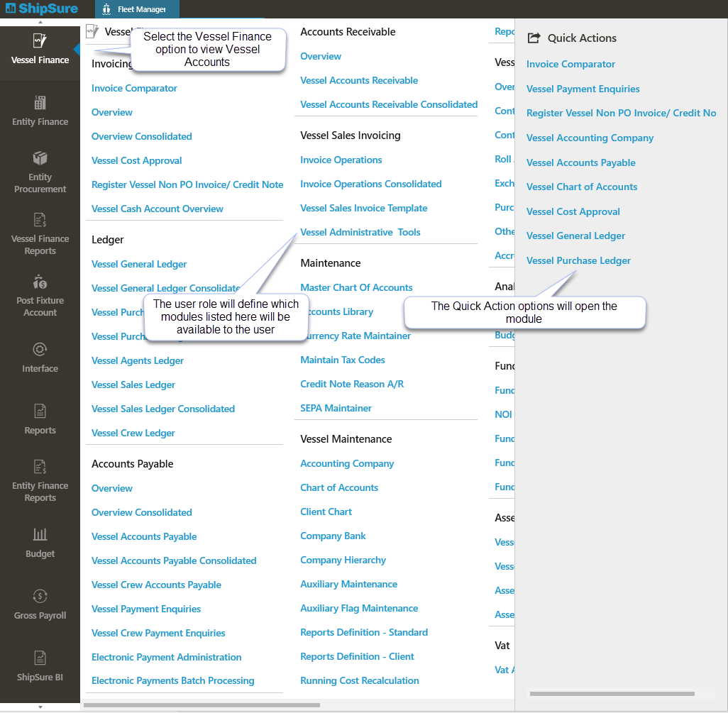Select the Budget chart icon
Image resolution: width=728 pixels, height=713 pixels.
point(40,535)
